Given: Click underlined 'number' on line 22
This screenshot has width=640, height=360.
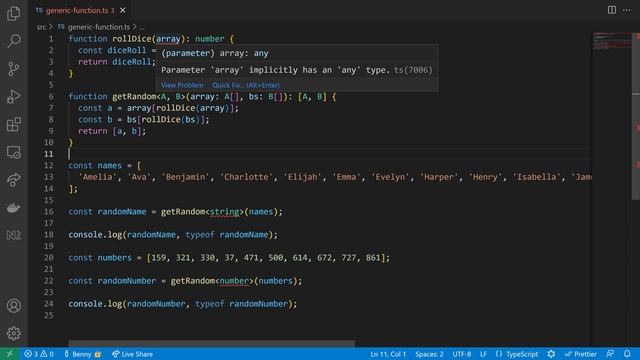Looking at the screenshot, I should tap(234, 281).
